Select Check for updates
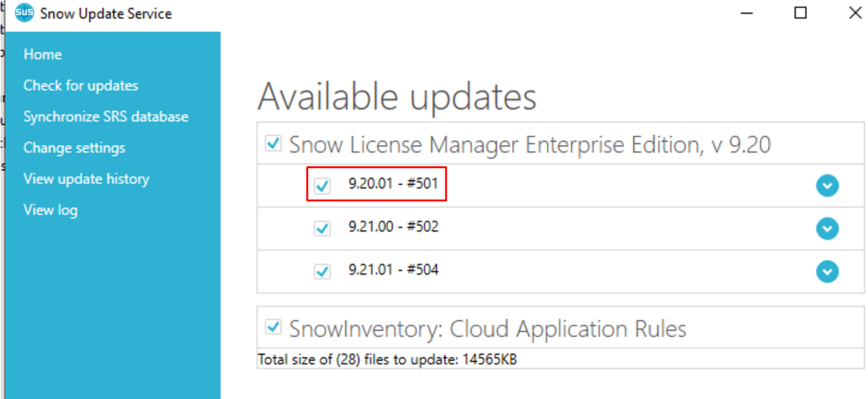Viewport: 868px width, 399px height. click(81, 85)
